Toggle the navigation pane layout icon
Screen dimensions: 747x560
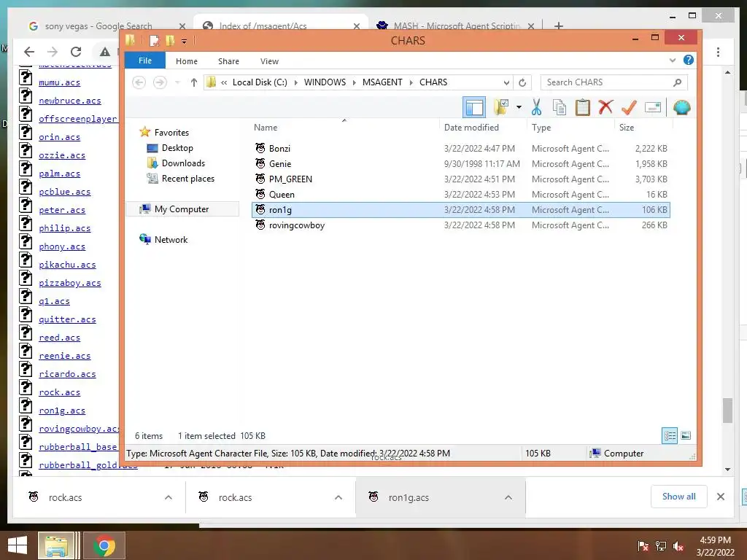click(474, 108)
